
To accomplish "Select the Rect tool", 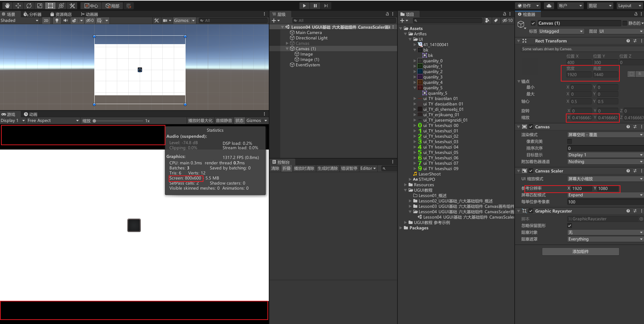I will click(51, 6).
